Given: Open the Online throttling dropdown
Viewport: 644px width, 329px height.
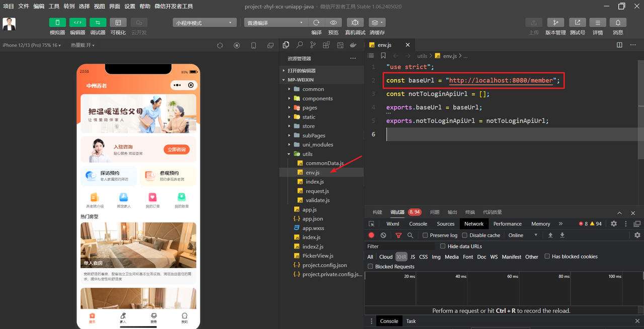Looking at the screenshot, I should tap(523, 235).
